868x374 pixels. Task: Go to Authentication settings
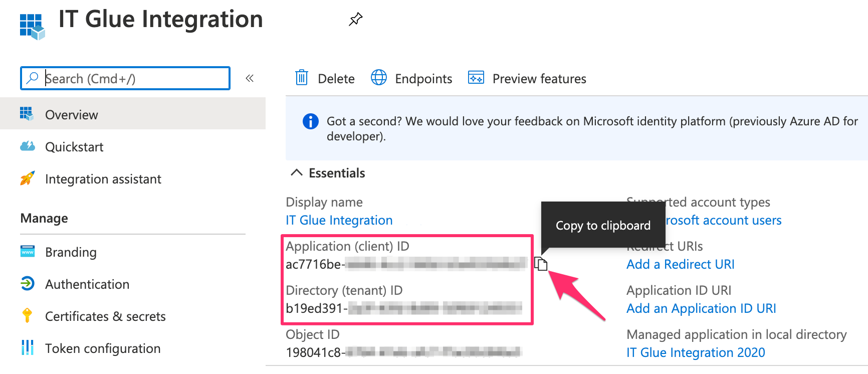click(x=87, y=284)
